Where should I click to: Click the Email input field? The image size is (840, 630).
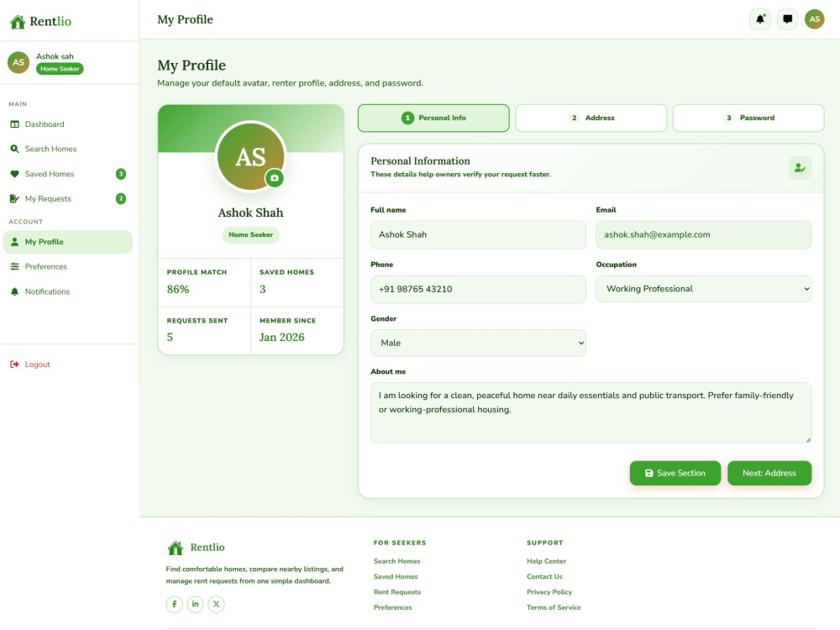[703, 234]
